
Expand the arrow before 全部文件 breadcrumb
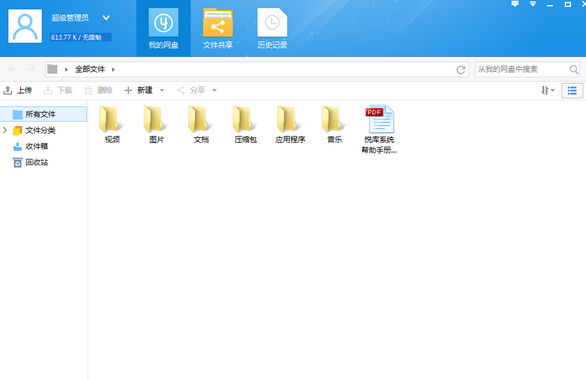[66, 69]
